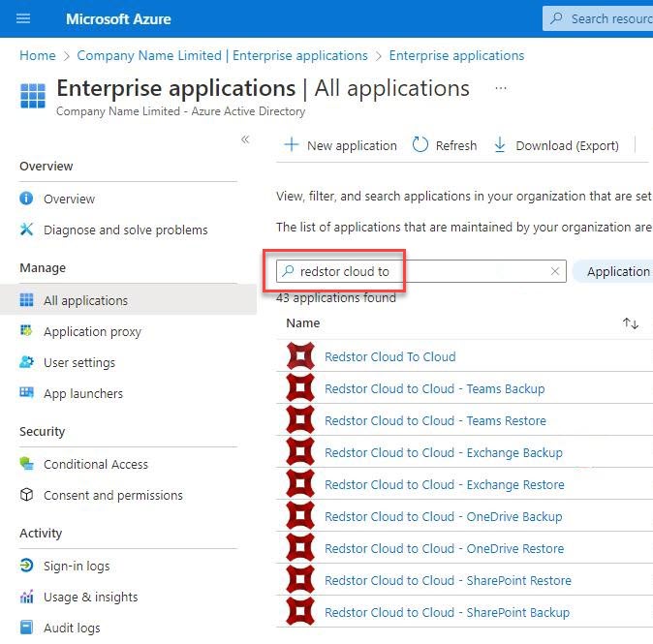The image size is (653, 644).
Task: Click the Audit logs icon
Action: click(26, 628)
